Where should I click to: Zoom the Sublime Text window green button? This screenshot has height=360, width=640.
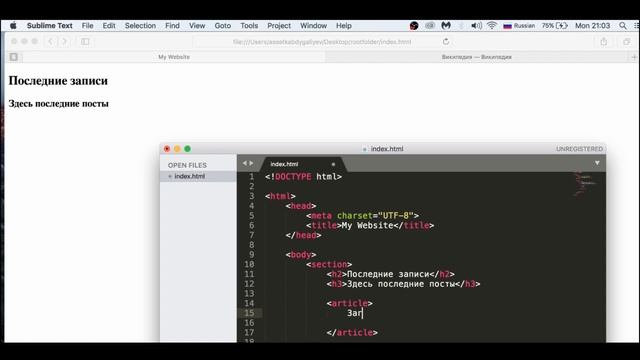click(187, 149)
